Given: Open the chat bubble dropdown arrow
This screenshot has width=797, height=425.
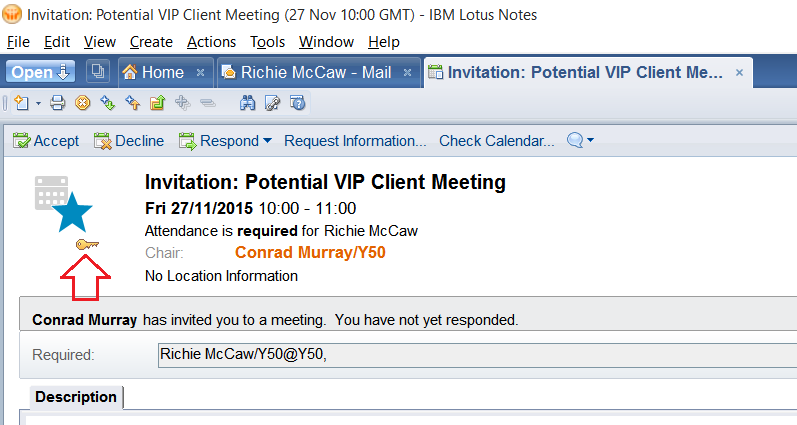Looking at the screenshot, I should point(590,140).
